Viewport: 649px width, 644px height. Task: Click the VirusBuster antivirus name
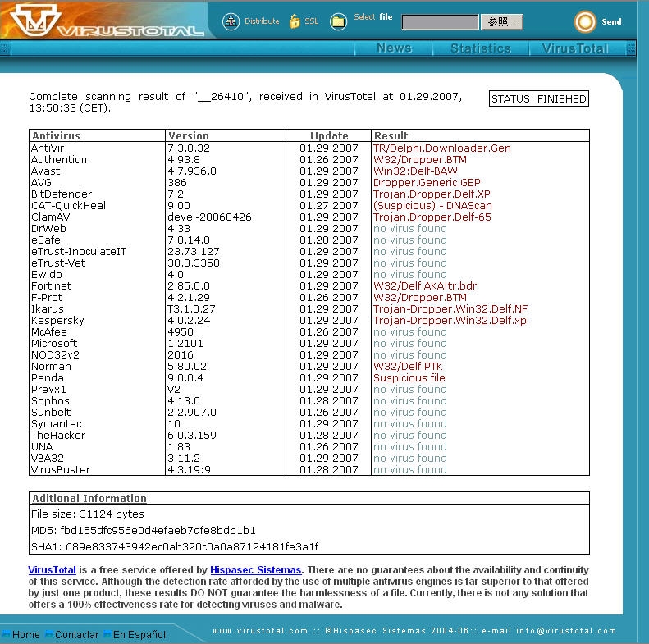[61, 470]
